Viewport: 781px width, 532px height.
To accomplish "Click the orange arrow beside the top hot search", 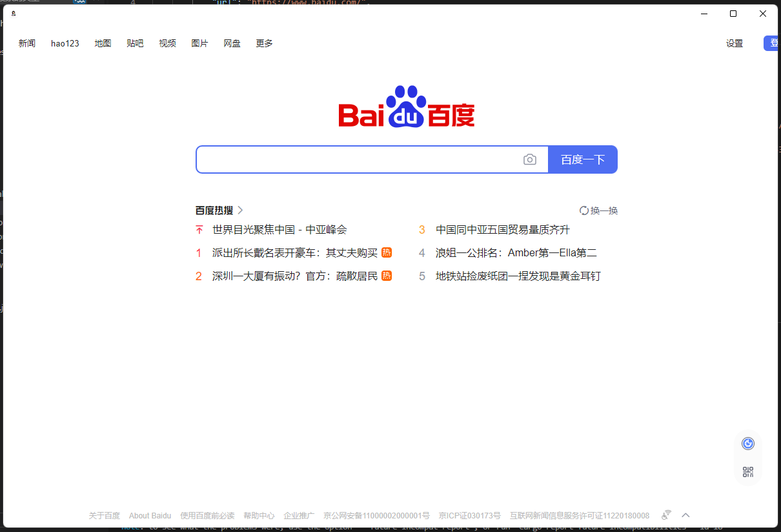I will point(198,229).
